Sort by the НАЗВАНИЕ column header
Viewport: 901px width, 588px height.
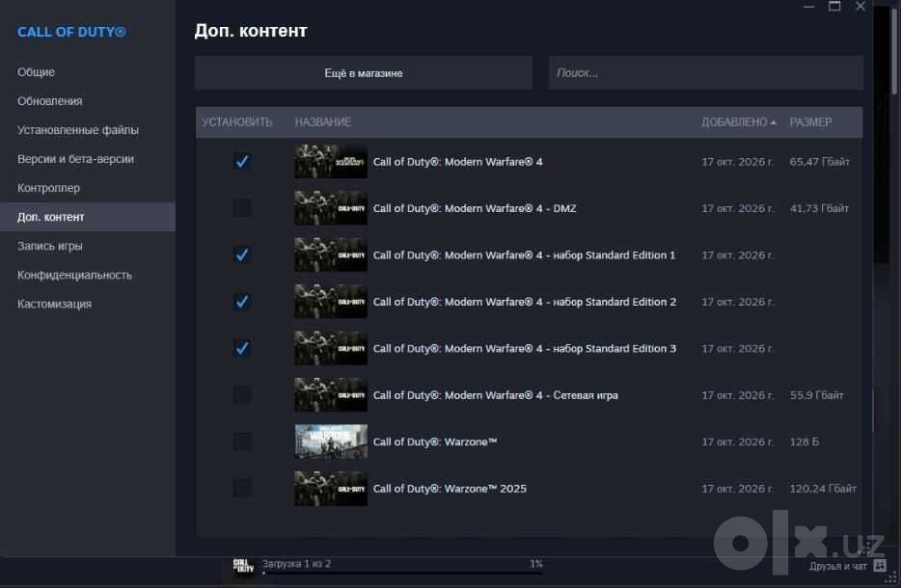323,121
